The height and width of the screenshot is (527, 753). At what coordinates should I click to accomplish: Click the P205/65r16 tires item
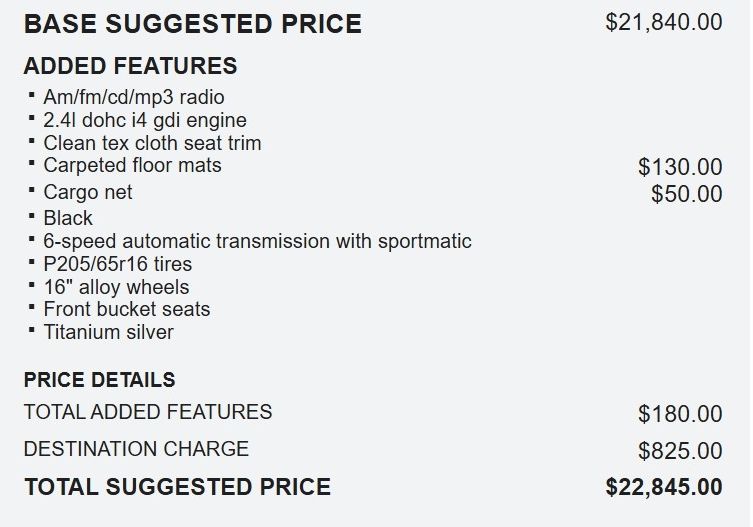118,264
